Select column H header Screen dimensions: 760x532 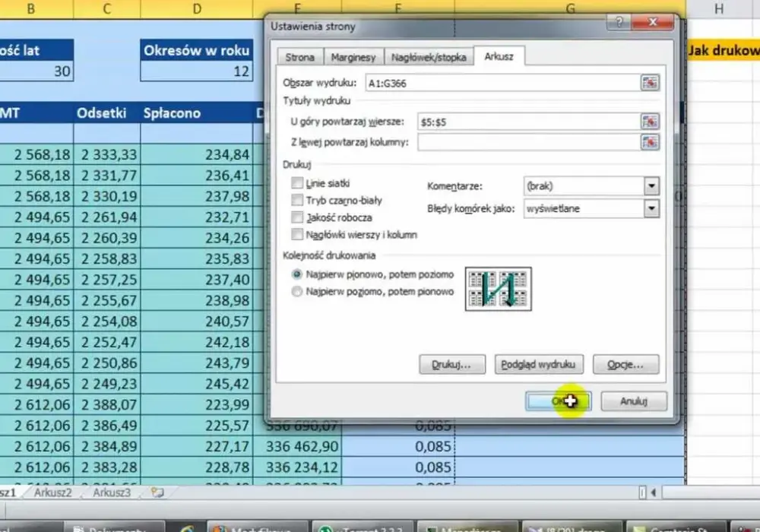[719, 8]
